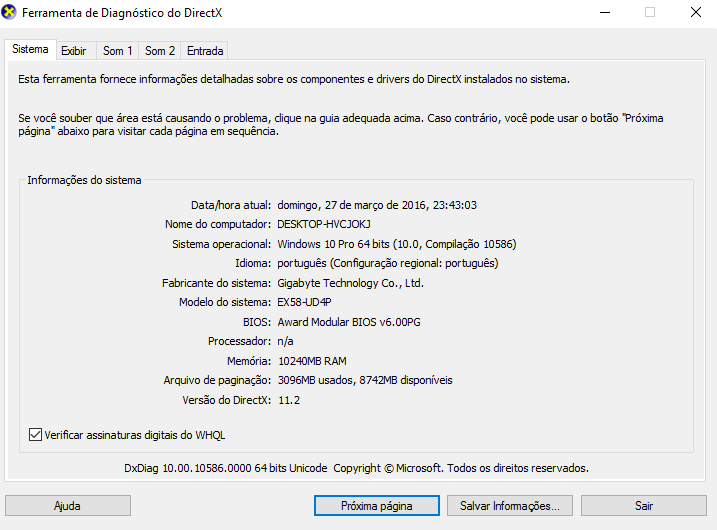
Task: Click the Próxima página button
Action: pyautogui.click(x=377, y=506)
